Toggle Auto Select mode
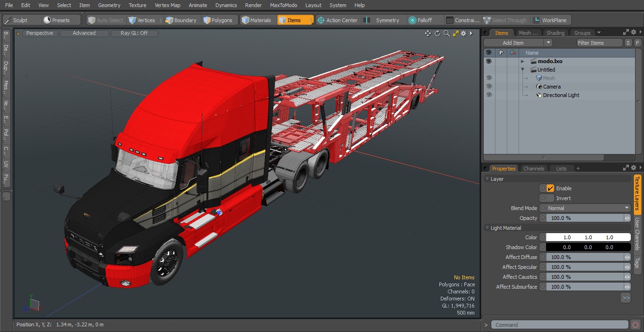 tap(105, 20)
